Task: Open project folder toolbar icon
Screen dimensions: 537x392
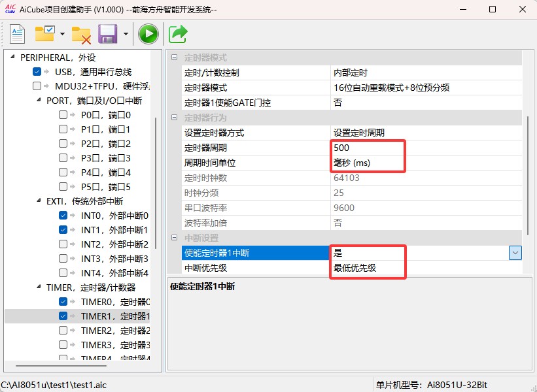Action: click(x=45, y=33)
